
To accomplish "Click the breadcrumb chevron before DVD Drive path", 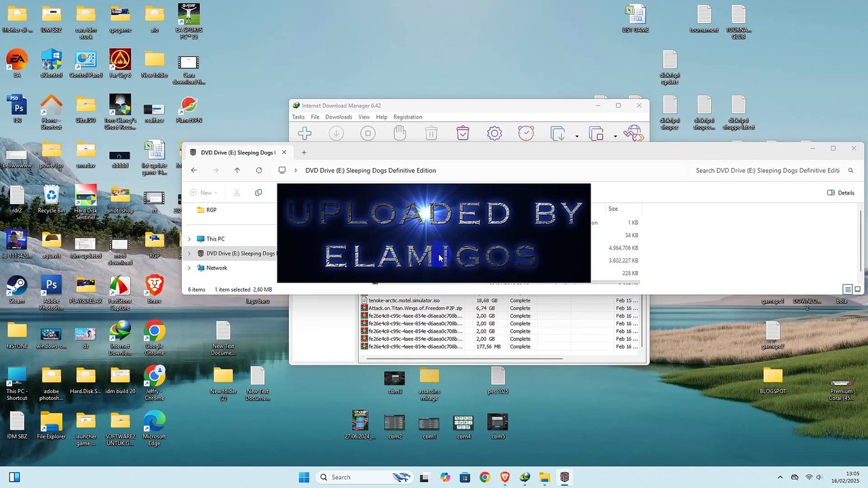I will click(296, 170).
